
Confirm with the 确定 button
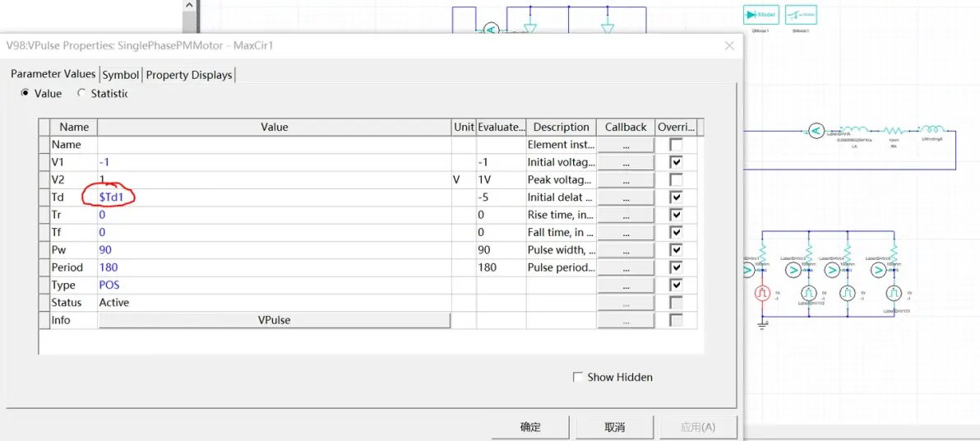pos(530,427)
